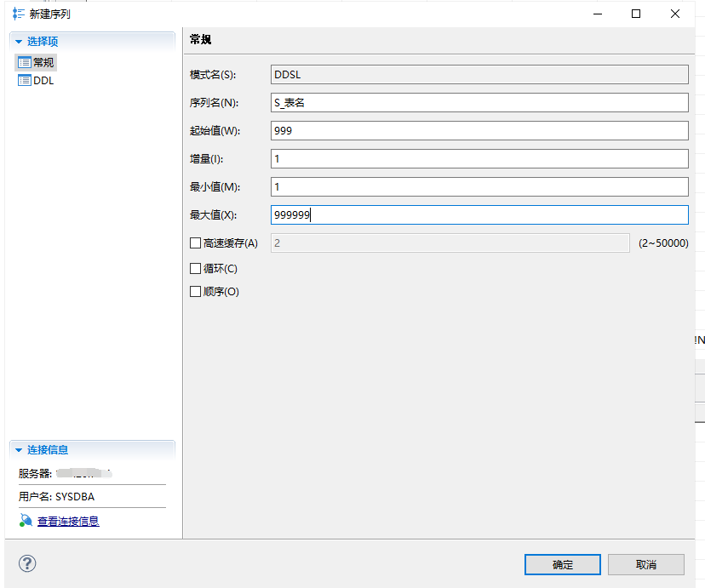Toggle the 循环(C) checkbox
This screenshot has width=705, height=588.
(x=195, y=269)
